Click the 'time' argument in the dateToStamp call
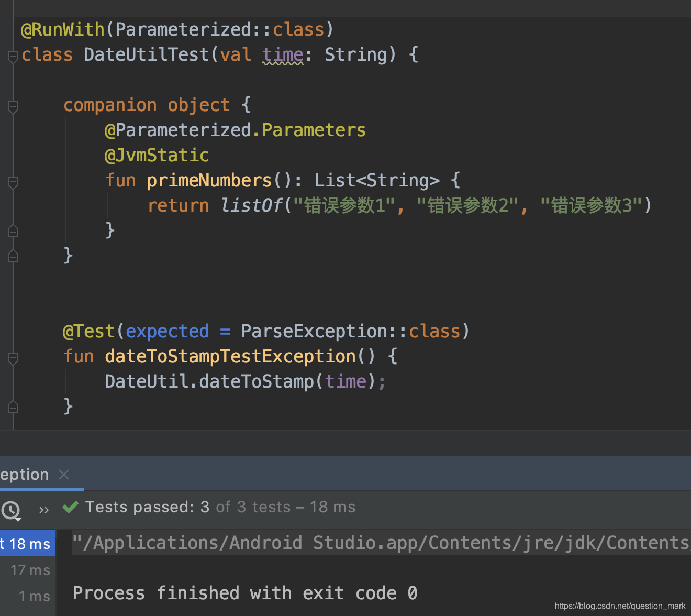The height and width of the screenshot is (616, 691). click(x=345, y=381)
